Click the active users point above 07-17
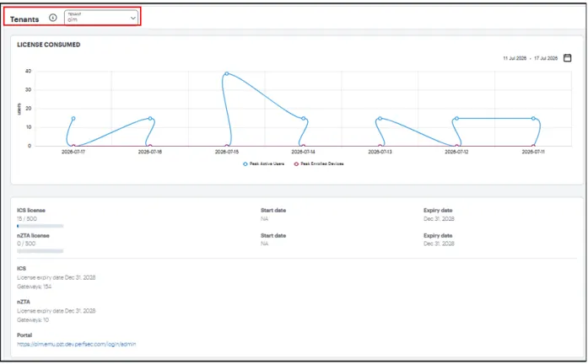The width and height of the screenshot is (588, 364). point(73,118)
